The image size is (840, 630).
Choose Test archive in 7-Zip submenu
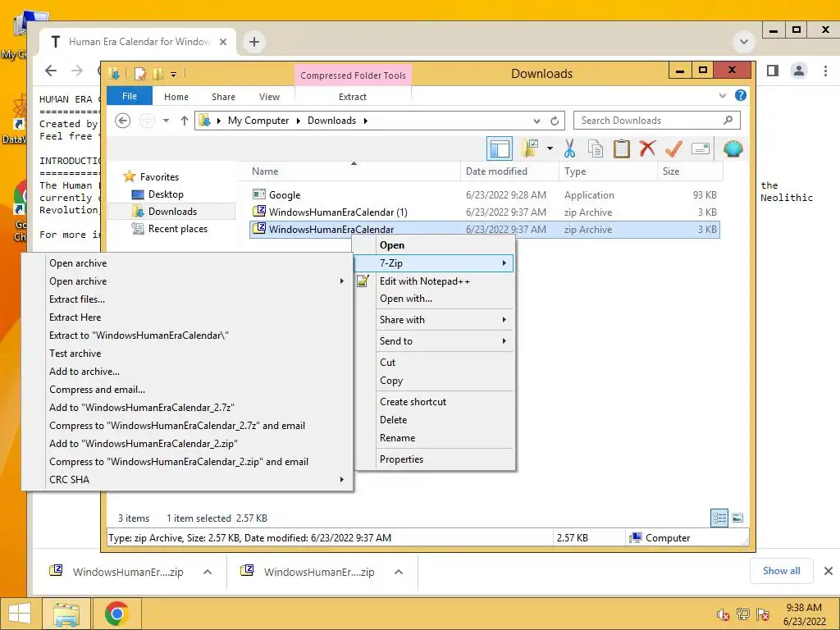pos(187,354)
